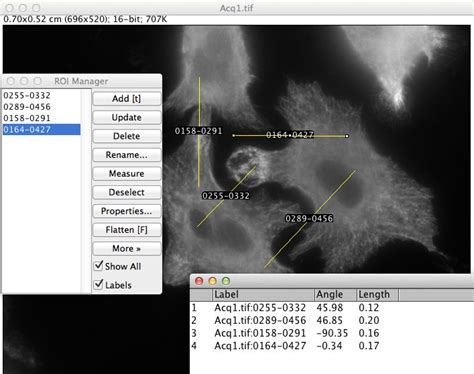This screenshot has width=474, height=374.
Task: Click angle value 46.85
Action: [330, 320]
